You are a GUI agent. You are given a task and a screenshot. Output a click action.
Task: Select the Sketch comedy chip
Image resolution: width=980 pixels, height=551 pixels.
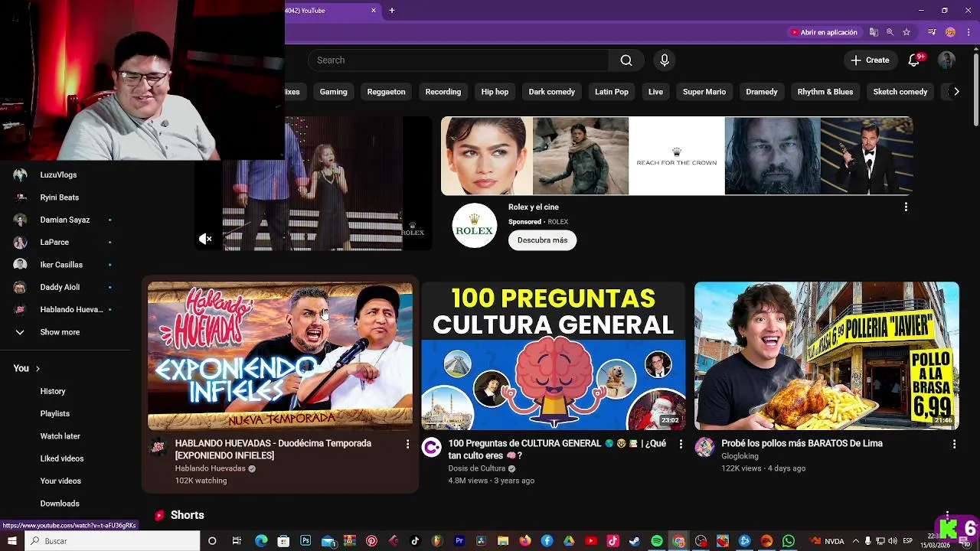pyautogui.click(x=900, y=92)
